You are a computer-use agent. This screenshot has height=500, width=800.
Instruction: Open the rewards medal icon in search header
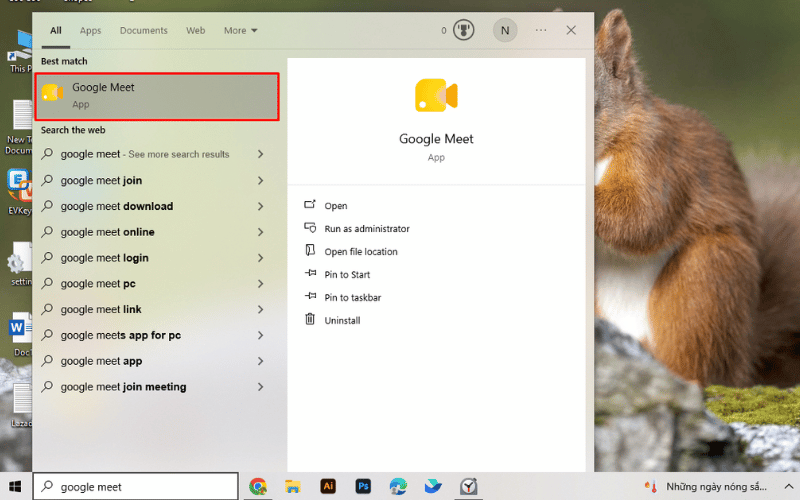463,30
